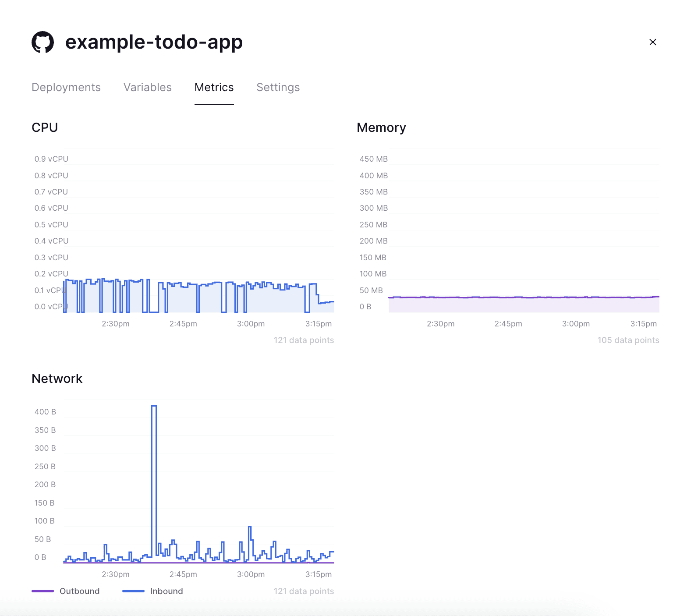Click the 2:30pm mark on Network chart

click(116, 574)
